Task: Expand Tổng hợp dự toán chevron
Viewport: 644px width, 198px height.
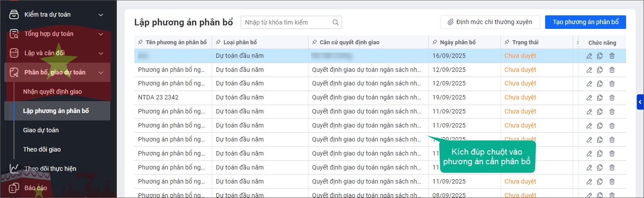Action: (x=101, y=34)
